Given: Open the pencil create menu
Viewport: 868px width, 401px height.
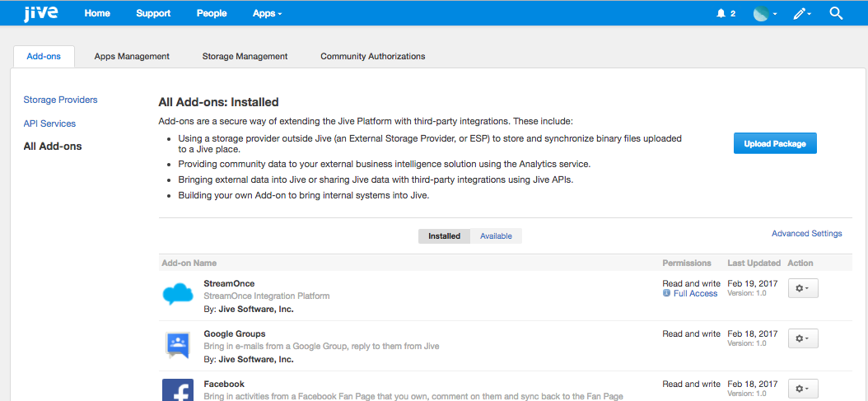Looking at the screenshot, I should pos(801,13).
